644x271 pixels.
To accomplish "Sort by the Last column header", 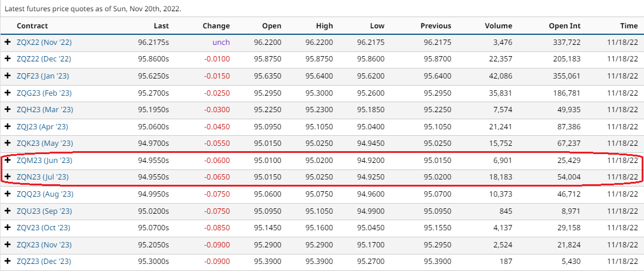I will point(161,26).
